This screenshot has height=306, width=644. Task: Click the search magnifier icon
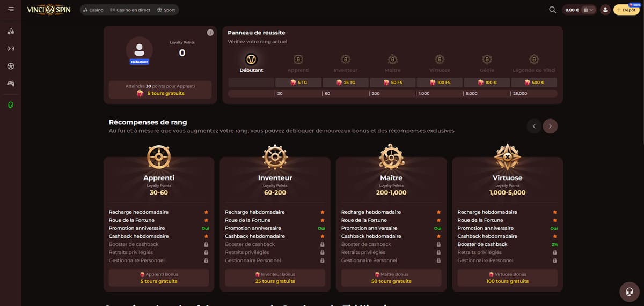click(x=552, y=10)
